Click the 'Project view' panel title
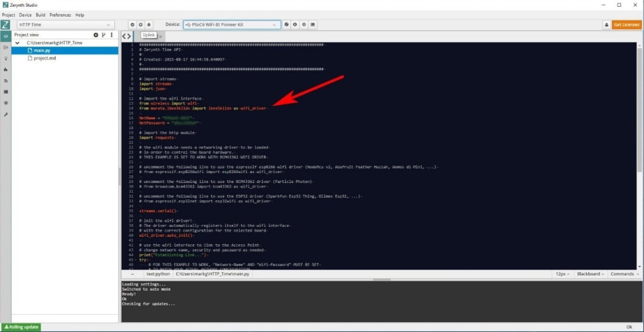Viewport: 644px width, 332px height. [x=27, y=35]
